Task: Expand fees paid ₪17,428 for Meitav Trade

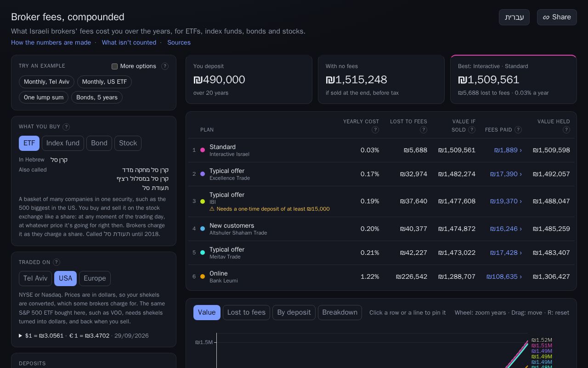Action: click(506, 253)
